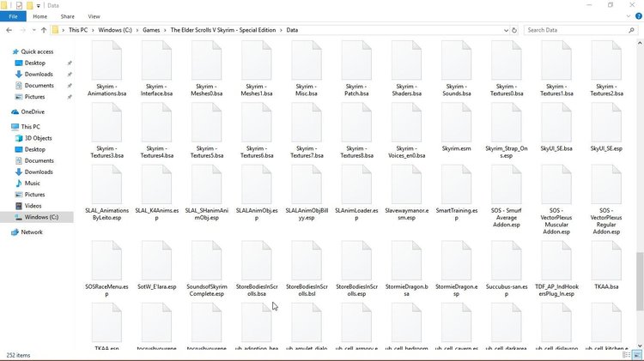Switch to details view layout
Screen dimensions: 644x361
pos(626,355)
